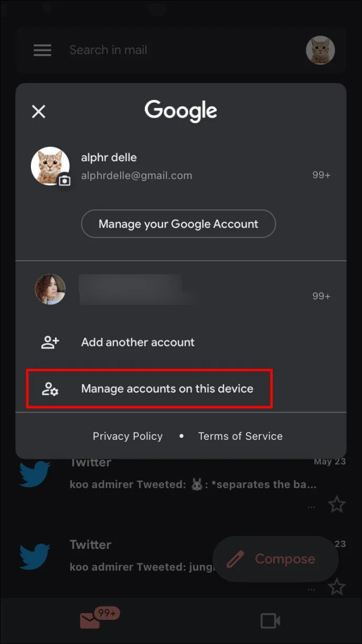Expand options on the second Twitter email
This screenshot has width=362, height=644.
tap(311, 588)
